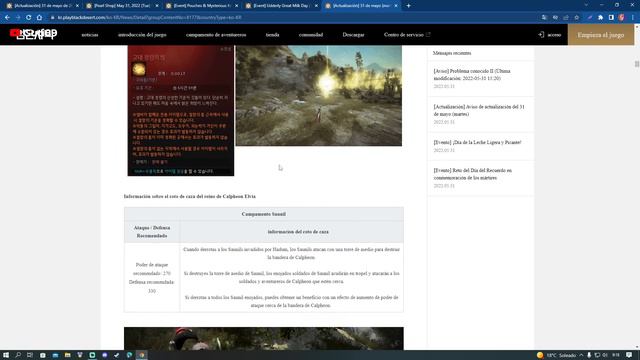This screenshot has width=640, height=360.
Task: Click the Black Desert site logo
Action: tap(33, 34)
